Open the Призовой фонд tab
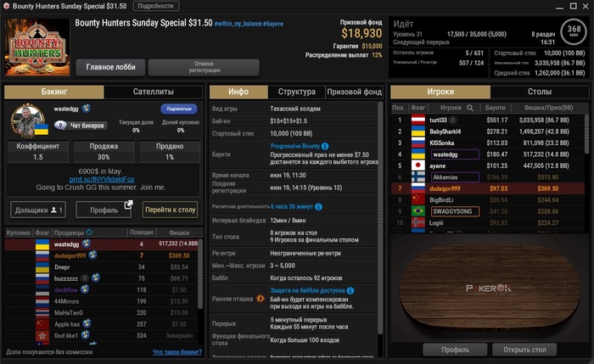 (354, 92)
